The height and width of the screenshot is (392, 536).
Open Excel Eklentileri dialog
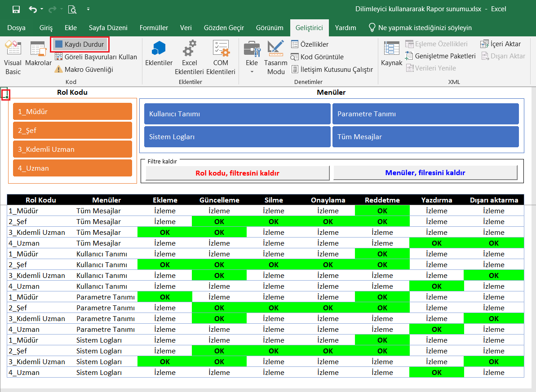coord(190,57)
